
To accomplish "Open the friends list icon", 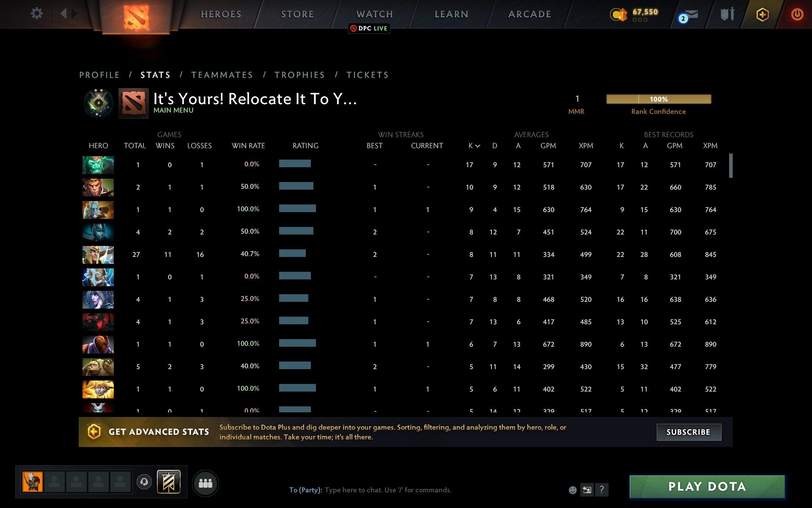I will (206, 482).
